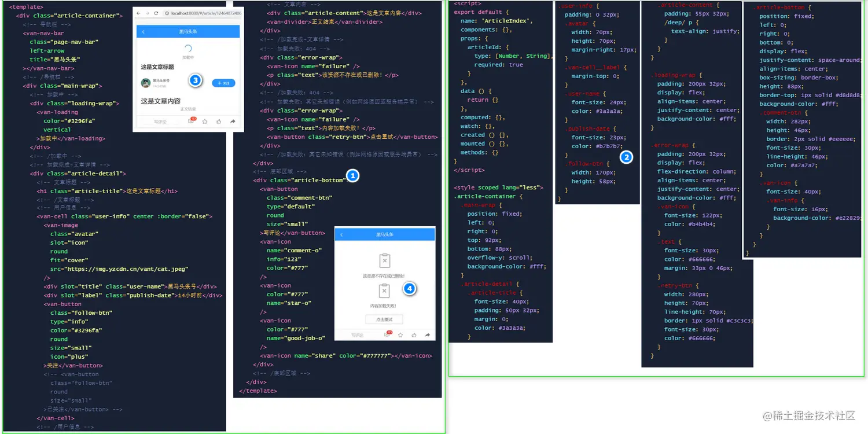
Task: Click 写评论 button in the error preview
Action: [358, 335]
